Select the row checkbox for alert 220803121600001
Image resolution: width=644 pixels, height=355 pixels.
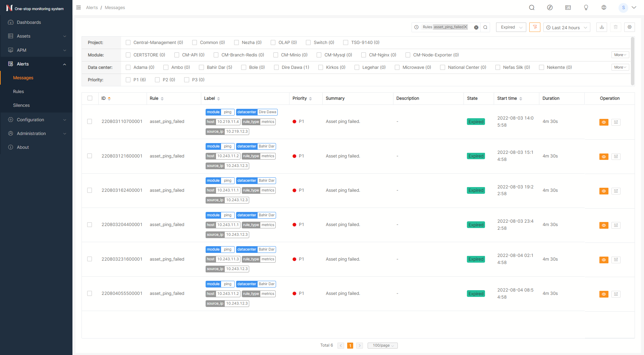pyautogui.click(x=90, y=156)
